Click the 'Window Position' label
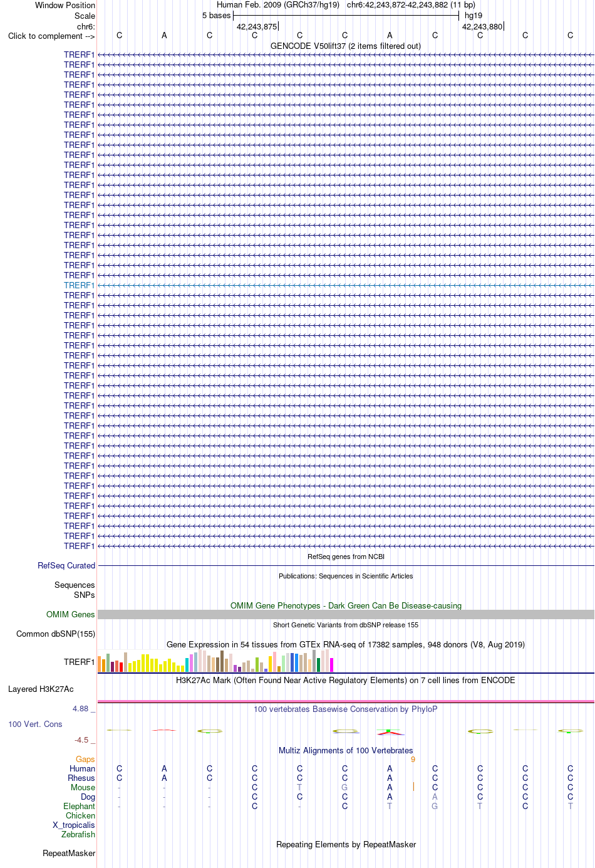Image resolution: width=595 pixels, height=868 pixels. pyautogui.click(x=65, y=5)
